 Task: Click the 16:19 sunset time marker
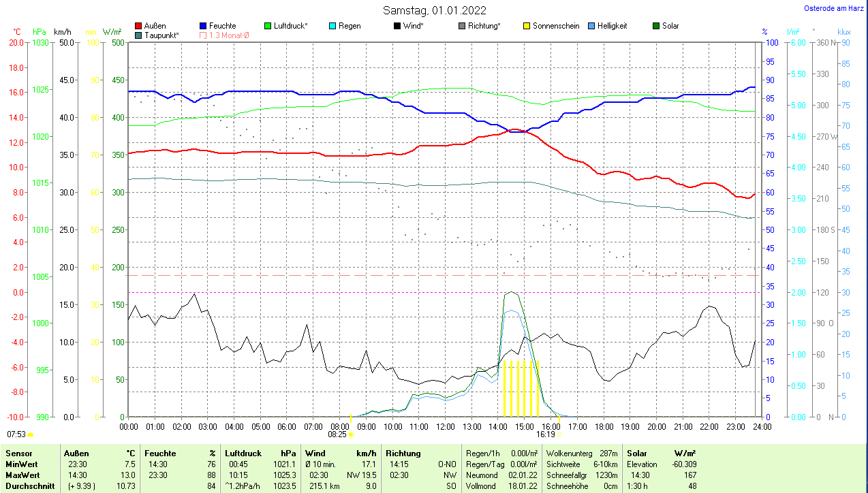(545, 434)
